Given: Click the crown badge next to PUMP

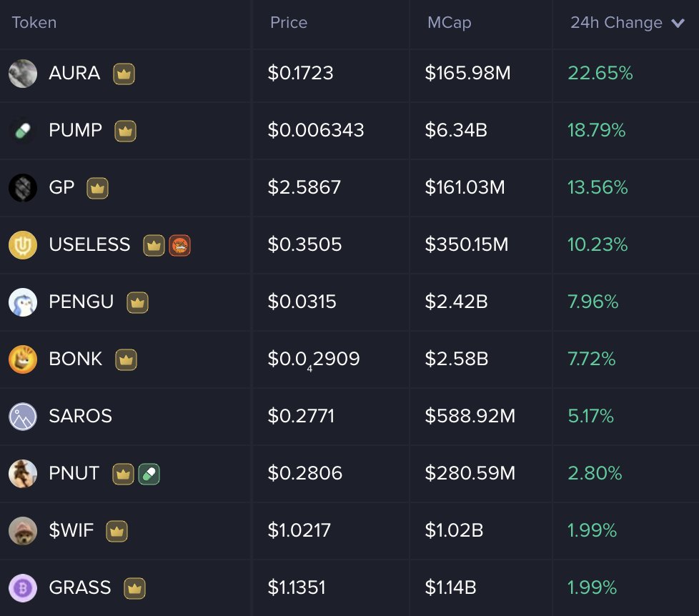Looking at the screenshot, I should coord(125,131).
